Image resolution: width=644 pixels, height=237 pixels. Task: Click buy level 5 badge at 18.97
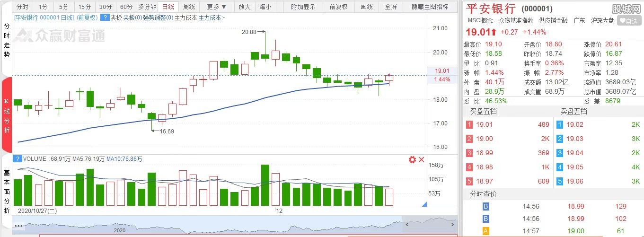469,182
